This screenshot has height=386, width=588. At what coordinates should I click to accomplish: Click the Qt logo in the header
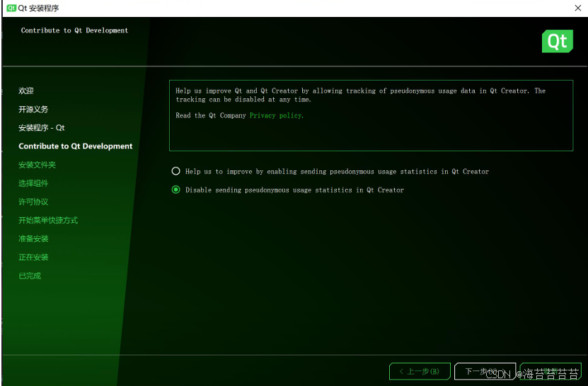tap(558, 41)
